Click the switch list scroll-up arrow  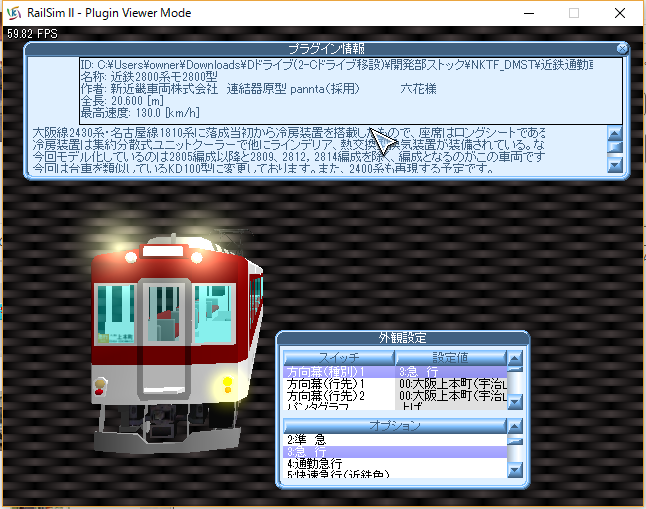(515, 358)
